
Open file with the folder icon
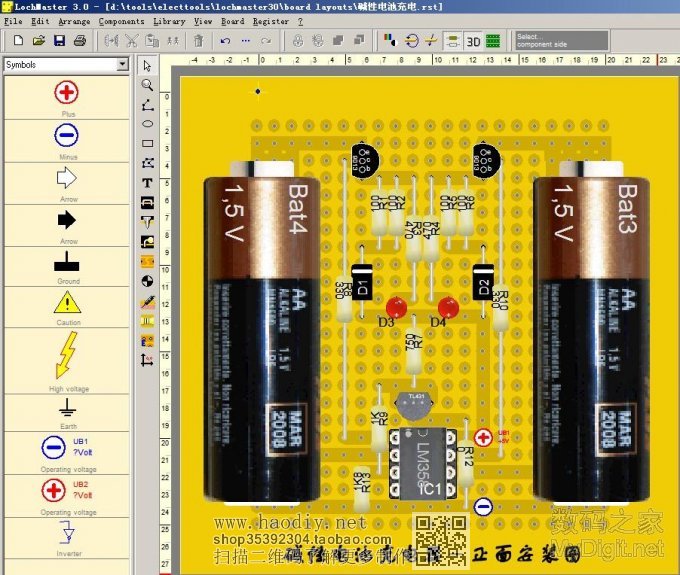(39, 41)
